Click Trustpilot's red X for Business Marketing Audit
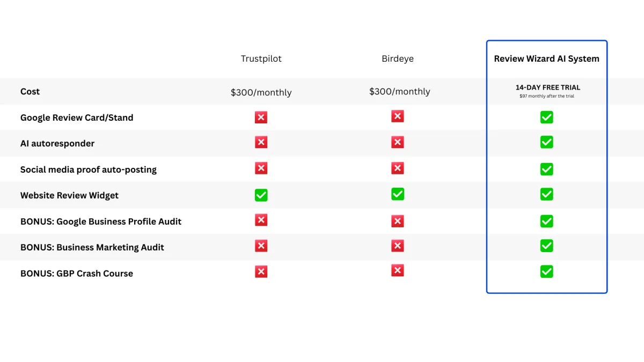 tap(261, 246)
